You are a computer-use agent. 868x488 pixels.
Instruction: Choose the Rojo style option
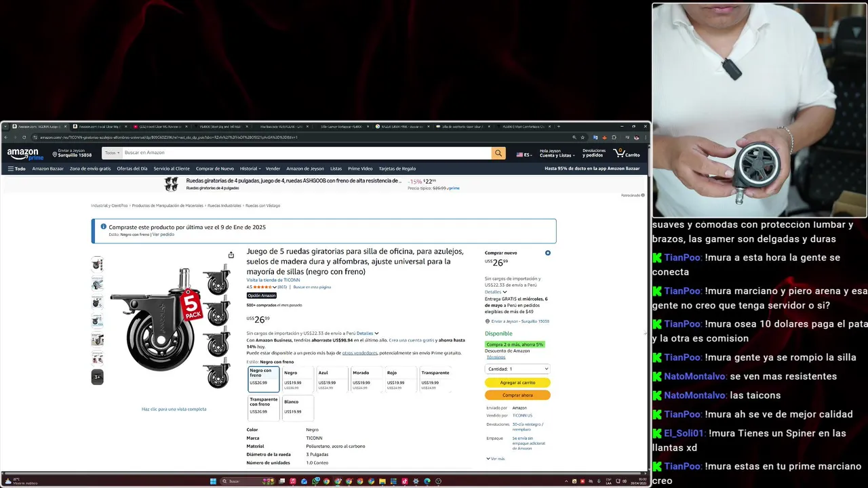[x=401, y=379]
